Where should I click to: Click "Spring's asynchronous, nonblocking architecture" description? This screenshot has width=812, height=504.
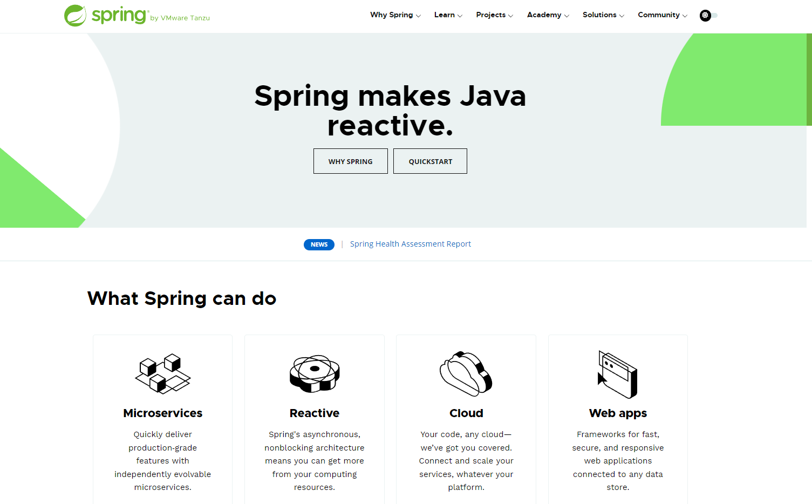315,441
